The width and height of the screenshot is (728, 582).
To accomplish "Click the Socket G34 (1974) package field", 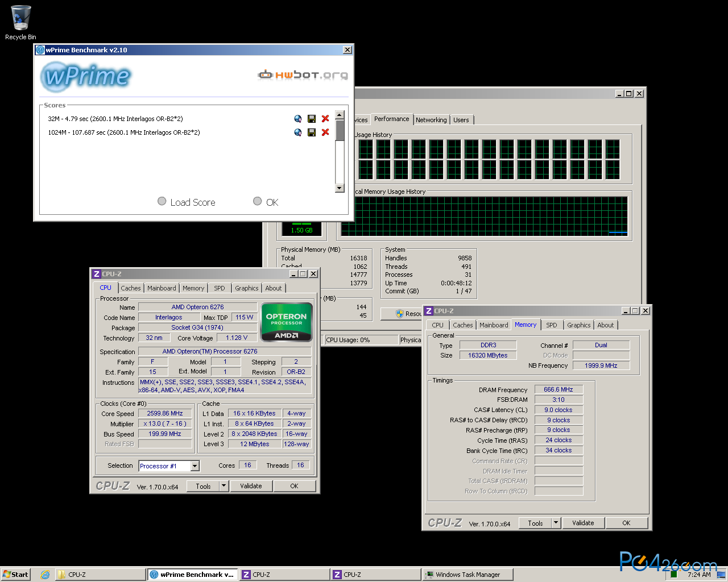I will (x=197, y=327).
